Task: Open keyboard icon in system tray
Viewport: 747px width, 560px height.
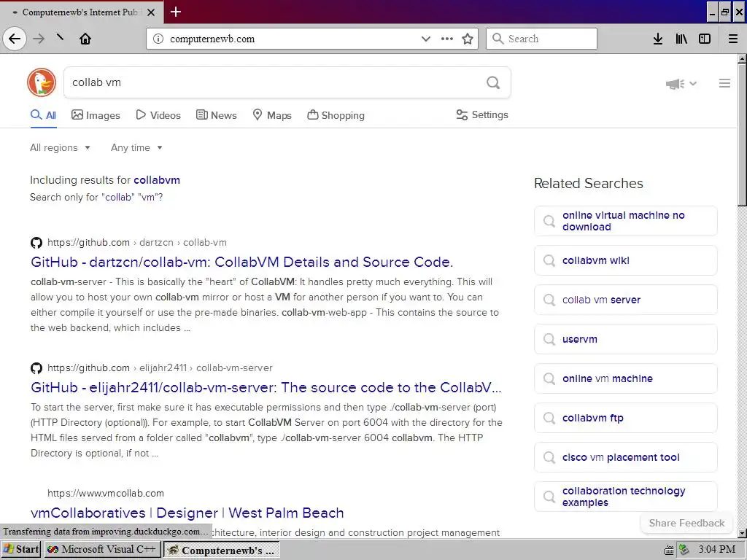Action: pyautogui.click(x=669, y=550)
